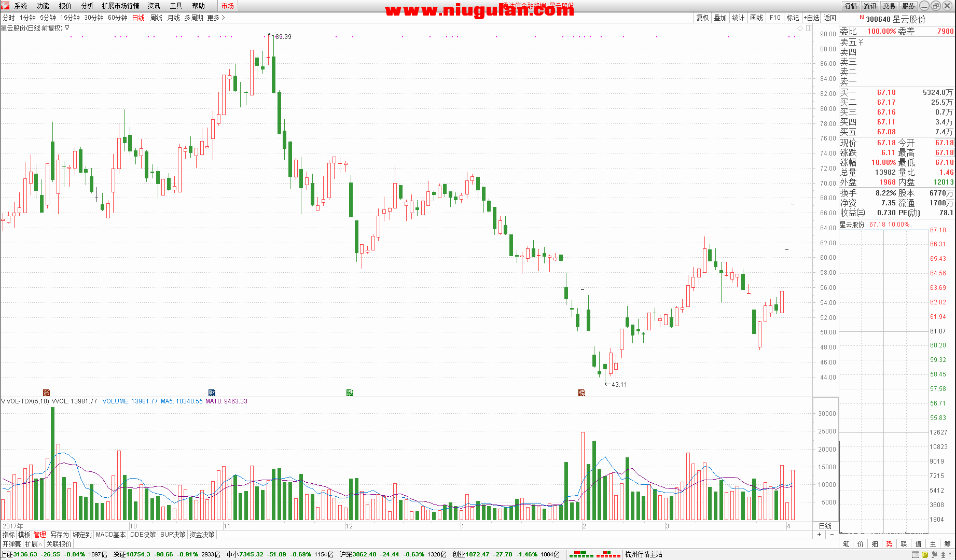The image size is (956, 560).
Task: Click the 标记 mark button
Action: coord(793,18)
